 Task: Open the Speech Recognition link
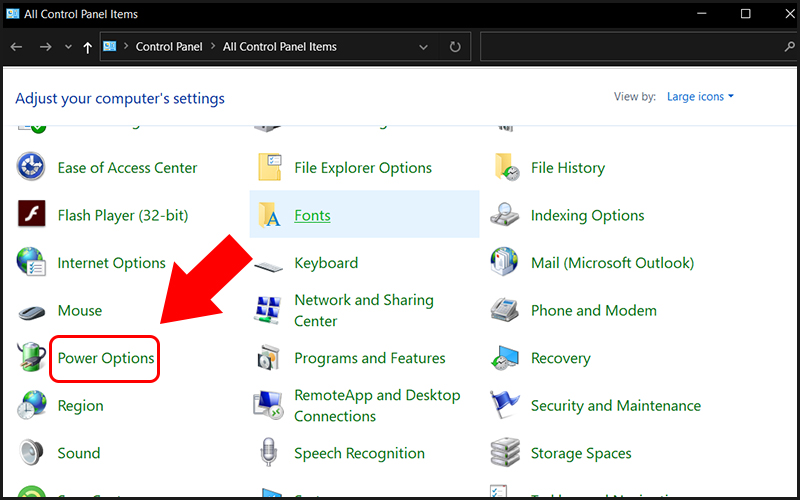tap(359, 454)
